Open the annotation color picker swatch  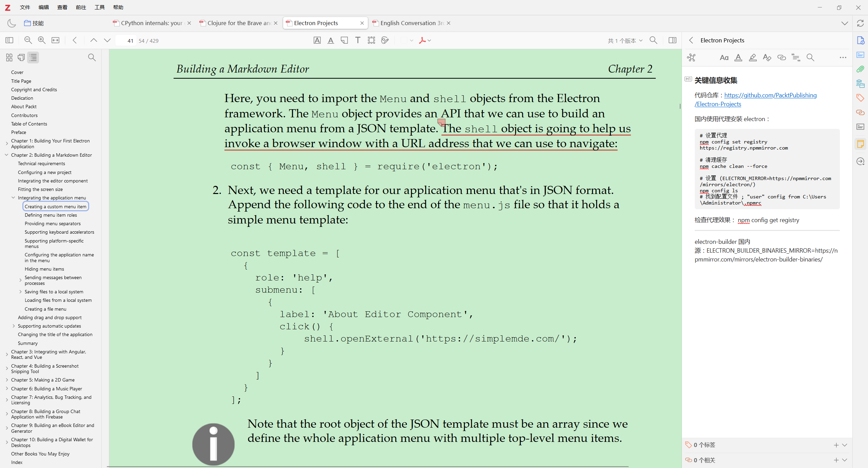click(403, 40)
